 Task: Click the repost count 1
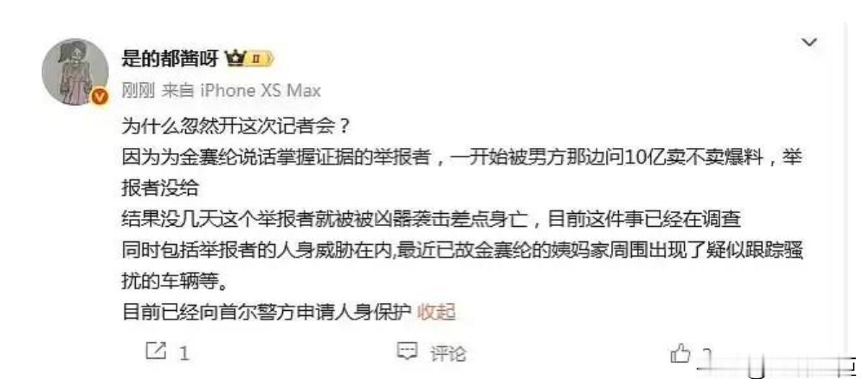[185, 353]
